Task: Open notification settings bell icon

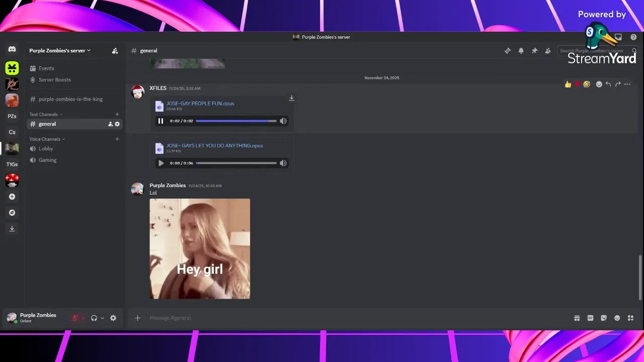Action: [521, 51]
